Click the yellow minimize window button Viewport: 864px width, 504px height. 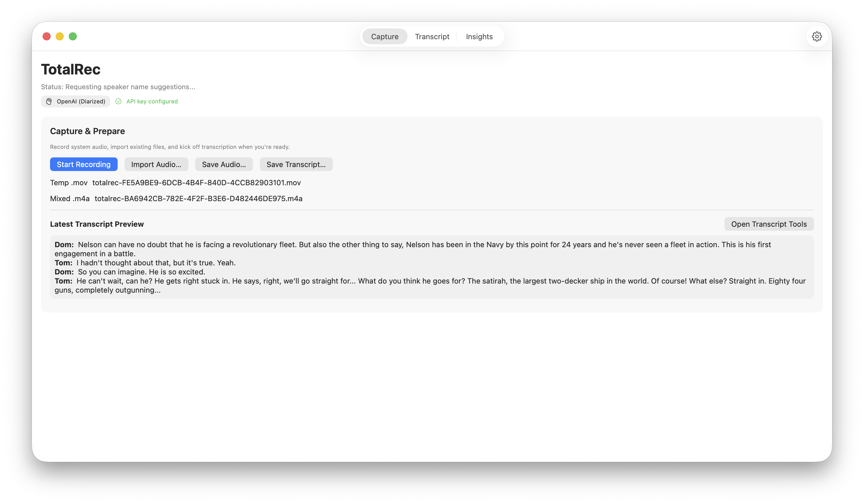[60, 36]
